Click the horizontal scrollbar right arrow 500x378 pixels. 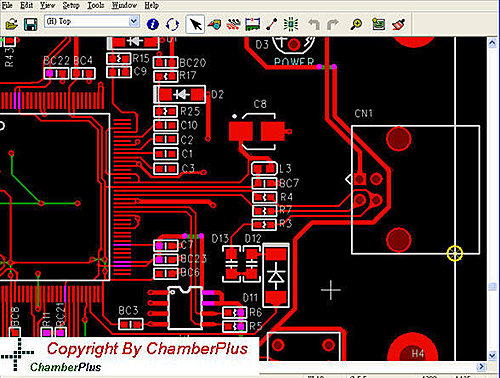point(481,367)
